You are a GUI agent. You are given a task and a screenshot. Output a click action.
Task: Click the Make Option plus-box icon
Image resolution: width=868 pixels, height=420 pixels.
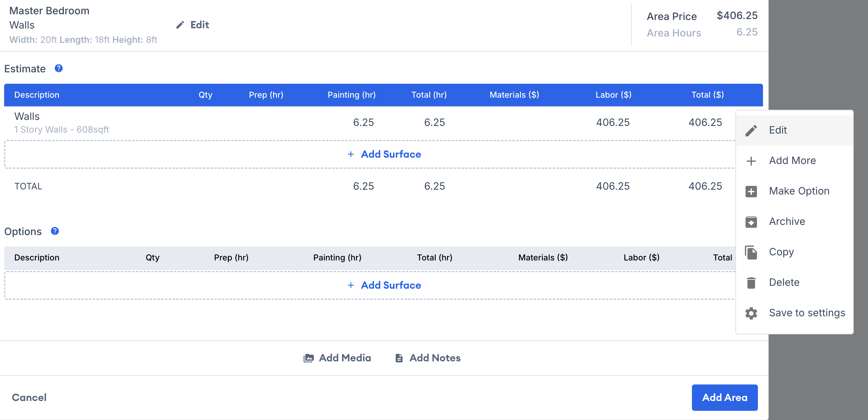pyautogui.click(x=751, y=191)
